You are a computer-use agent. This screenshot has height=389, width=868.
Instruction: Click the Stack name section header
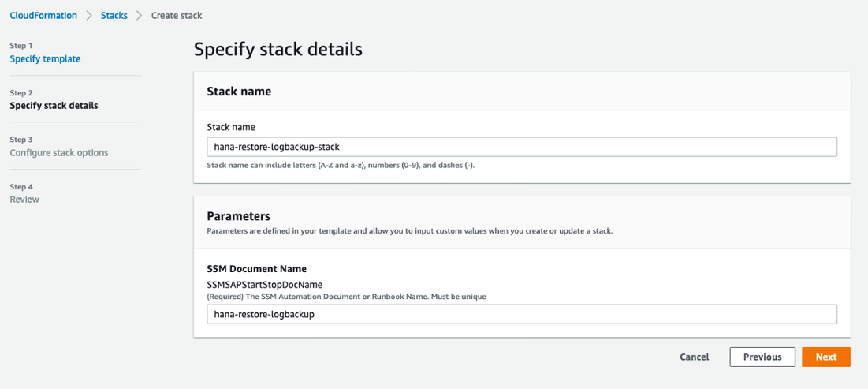[x=239, y=92]
